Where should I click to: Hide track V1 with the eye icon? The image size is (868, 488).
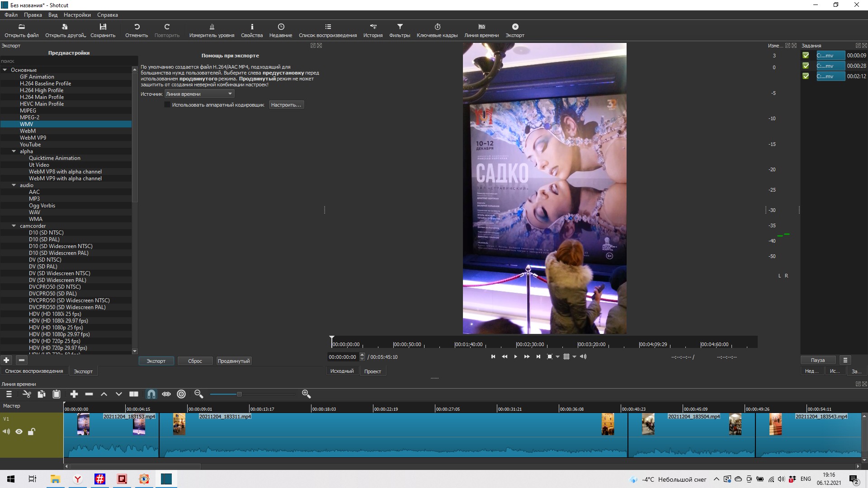(x=19, y=432)
